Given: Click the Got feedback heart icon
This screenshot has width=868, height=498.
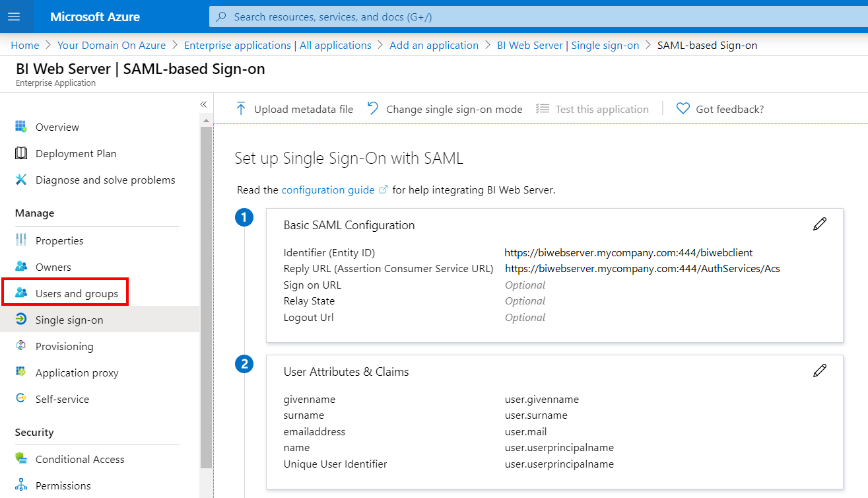Looking at the screenshot, I should pos(683,109).
